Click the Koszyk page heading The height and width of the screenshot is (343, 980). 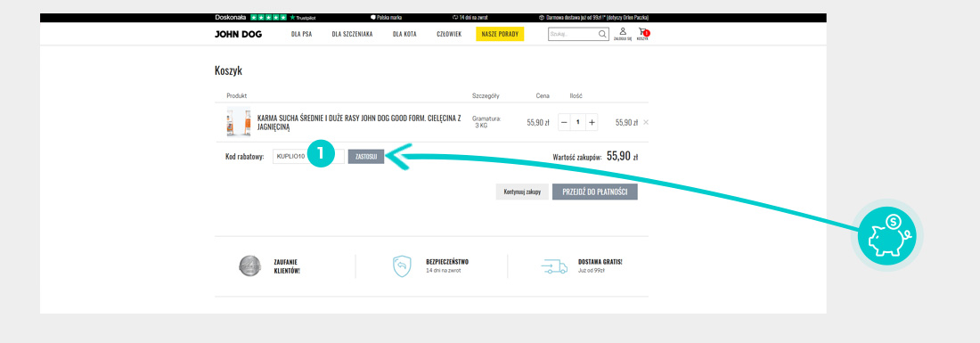click(x=228, y=70)
